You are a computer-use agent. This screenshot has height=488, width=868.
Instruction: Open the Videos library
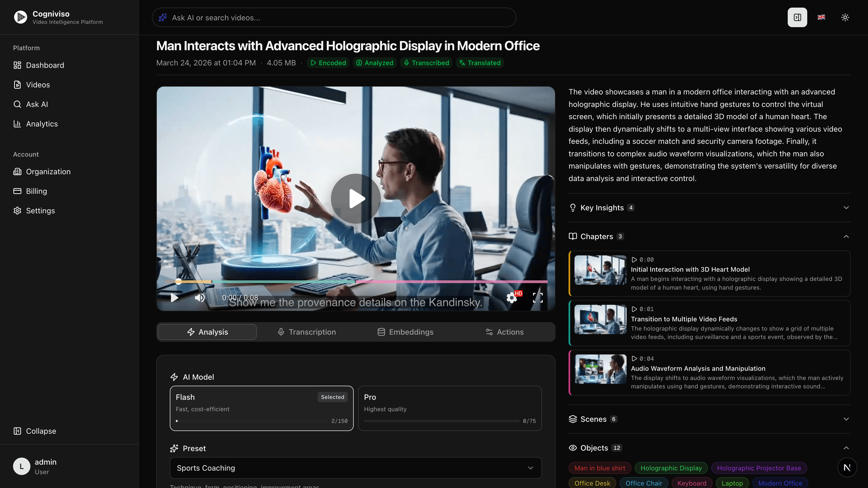38,84
